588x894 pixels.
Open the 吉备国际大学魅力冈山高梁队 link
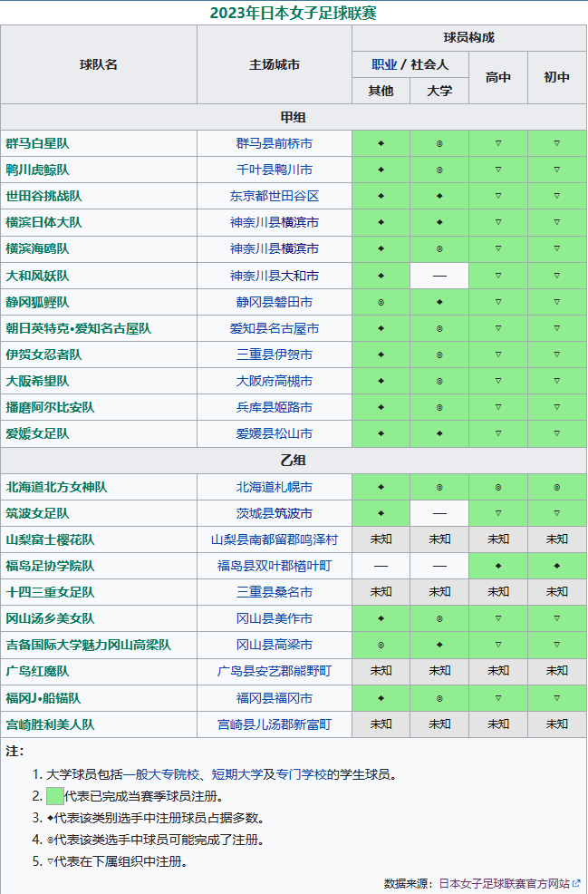88,645
